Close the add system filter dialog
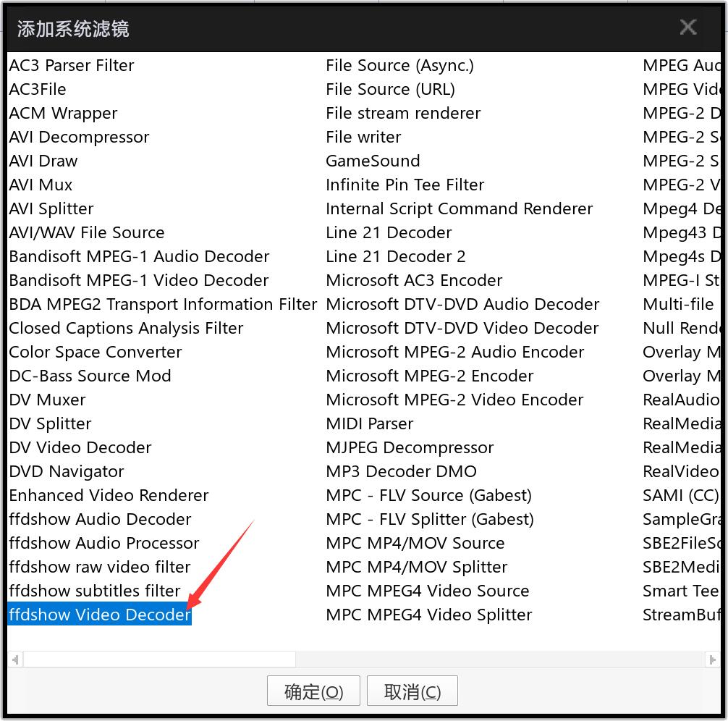 coord(687,28)
